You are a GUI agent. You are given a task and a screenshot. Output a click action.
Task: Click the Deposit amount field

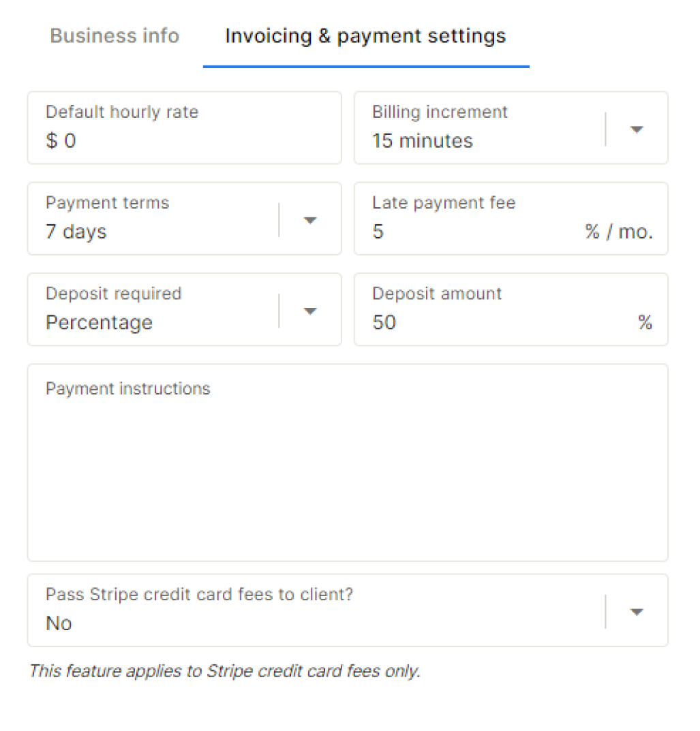pyautogui.click(x=511, y=309)
